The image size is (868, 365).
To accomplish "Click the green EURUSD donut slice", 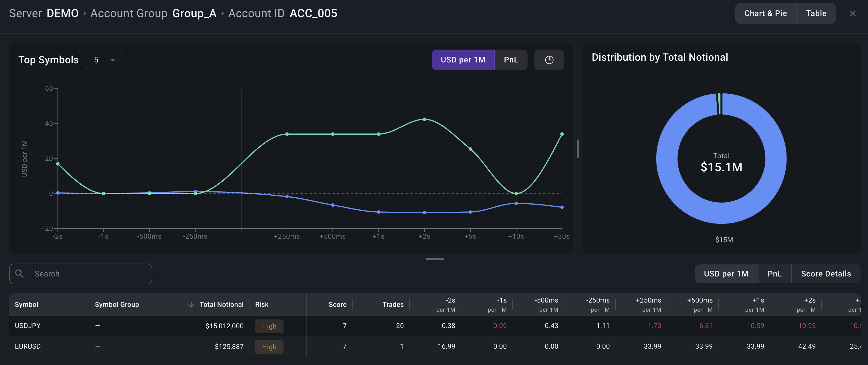I will pyautogui.click(x=720, y=103).
